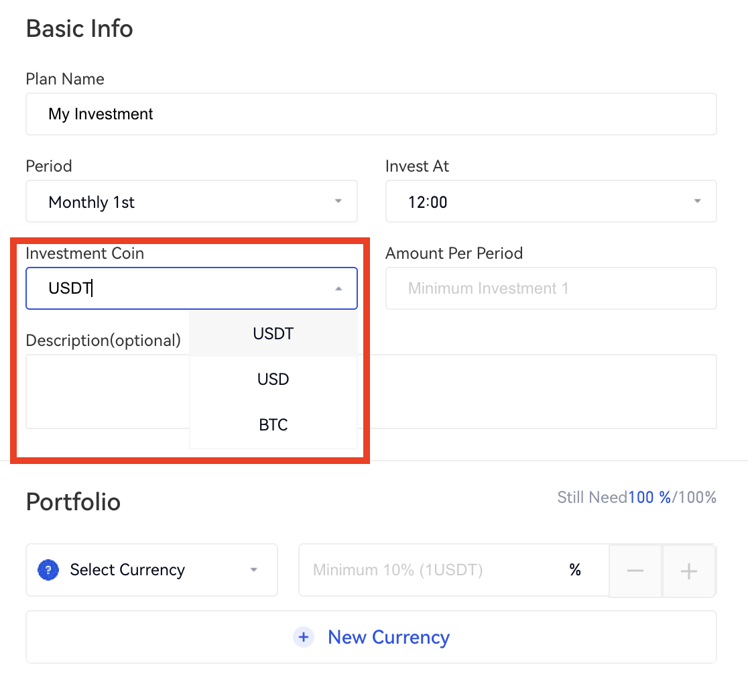This screenshot has height=700, width=748.
Task: Pick BTC as the investment coin
Action: click(x=273, y=424)
